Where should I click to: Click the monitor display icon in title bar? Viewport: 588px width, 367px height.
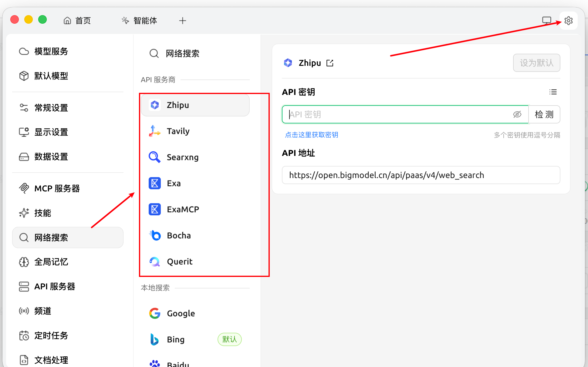[546, 21]
